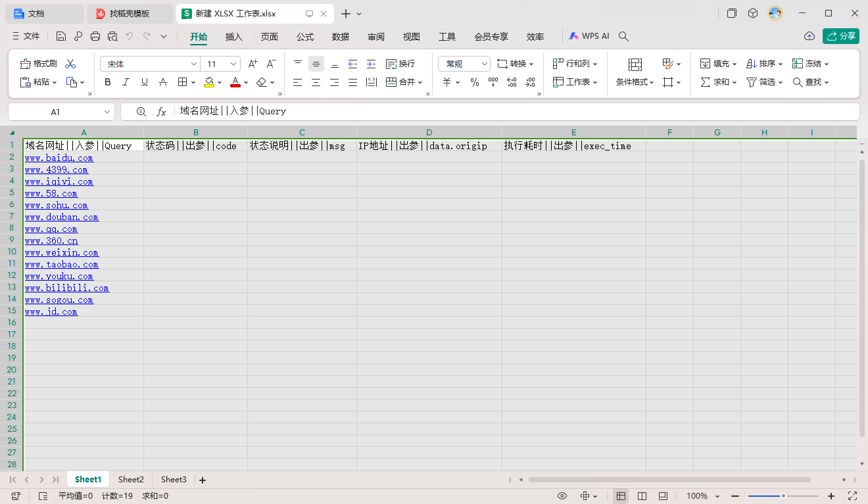Viewport: 868px width, 504px height.
Task: Toggle bold formatting
Action: 108,82
